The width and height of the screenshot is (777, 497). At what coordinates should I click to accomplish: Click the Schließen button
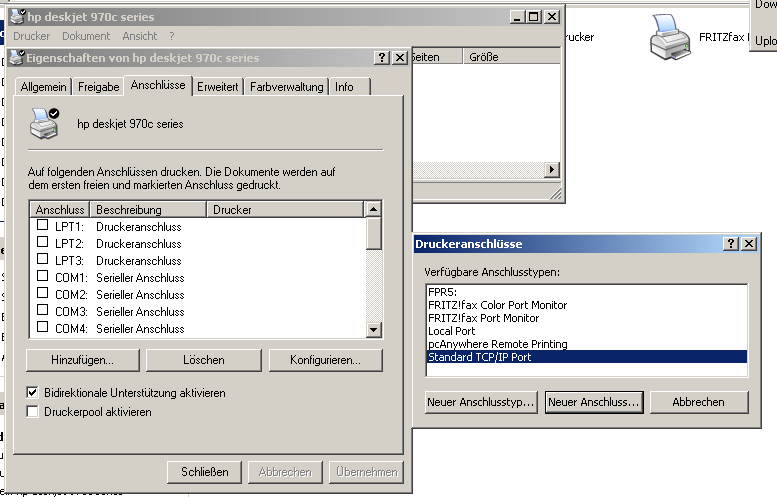[x=205, y=472]
